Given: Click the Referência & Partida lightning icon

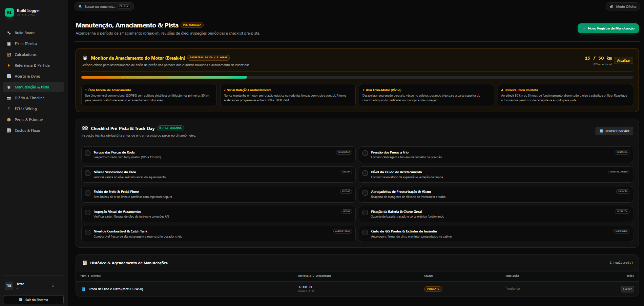Looking at the screenshot, I should 9,65.
